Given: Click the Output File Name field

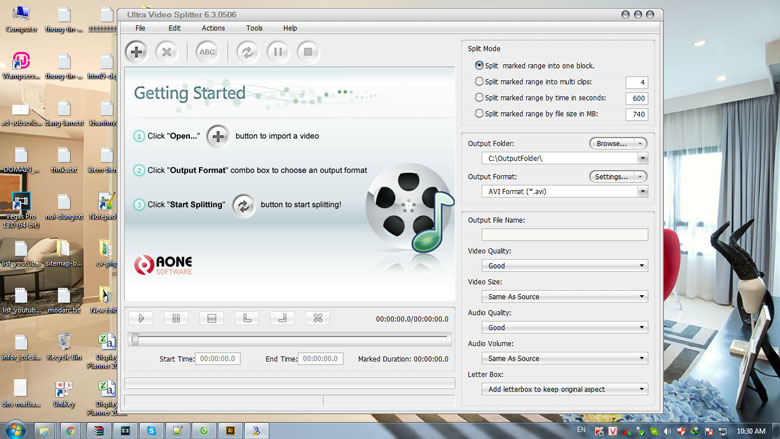Looking at the screenshot, I should [x=565, y=235].
